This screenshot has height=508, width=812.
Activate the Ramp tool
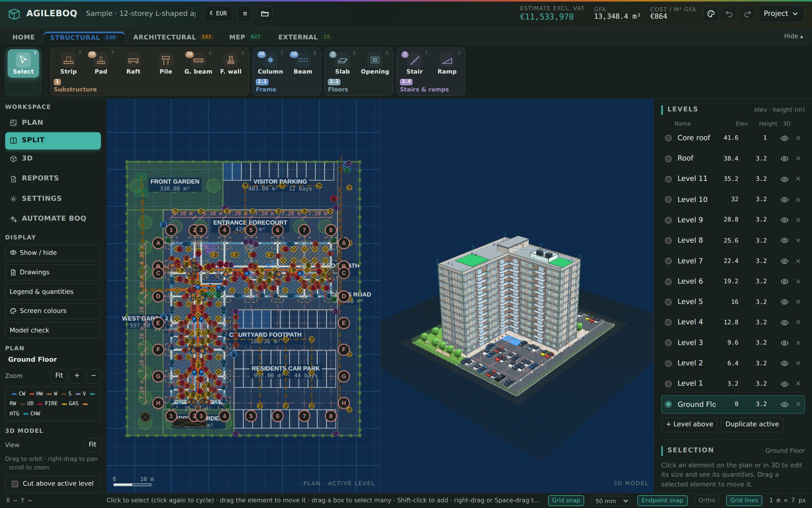click(447, 64)
